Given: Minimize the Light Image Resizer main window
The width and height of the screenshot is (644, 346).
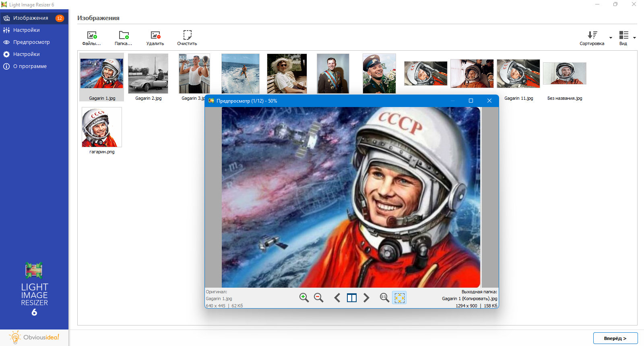Looking at the screenshot, I should coord(597,4).
